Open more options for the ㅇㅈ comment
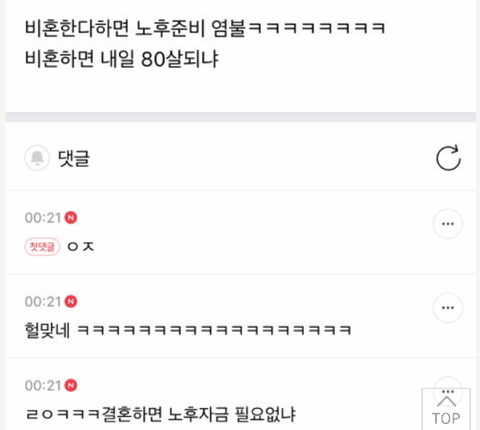480x430 pixels. click(448, 224)
